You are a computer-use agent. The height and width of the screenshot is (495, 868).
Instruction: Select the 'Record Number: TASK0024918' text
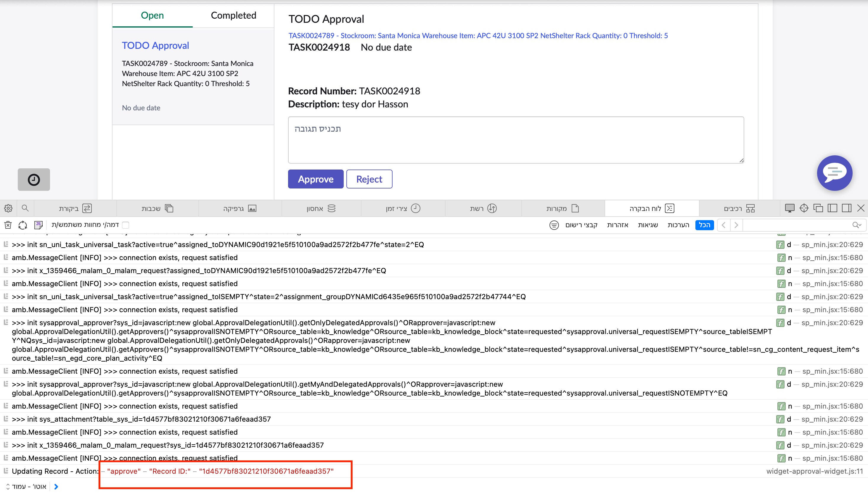click(x=354, y=91)
